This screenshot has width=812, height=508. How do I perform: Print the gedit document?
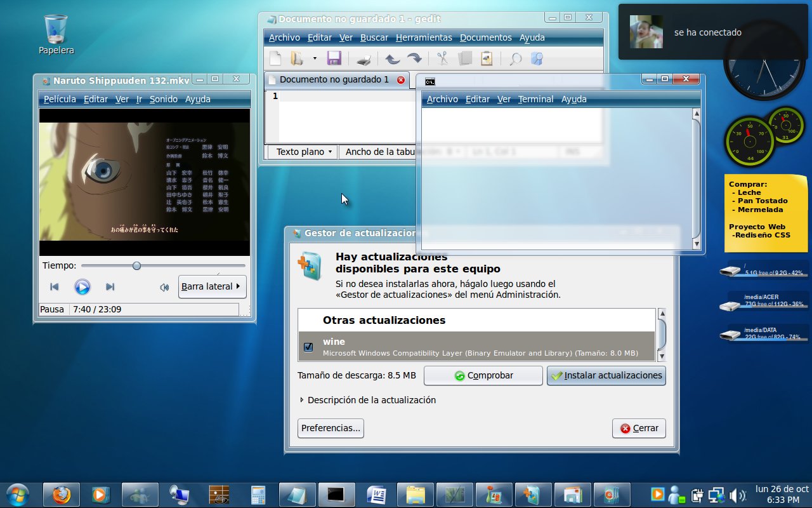tap(363, 59)
